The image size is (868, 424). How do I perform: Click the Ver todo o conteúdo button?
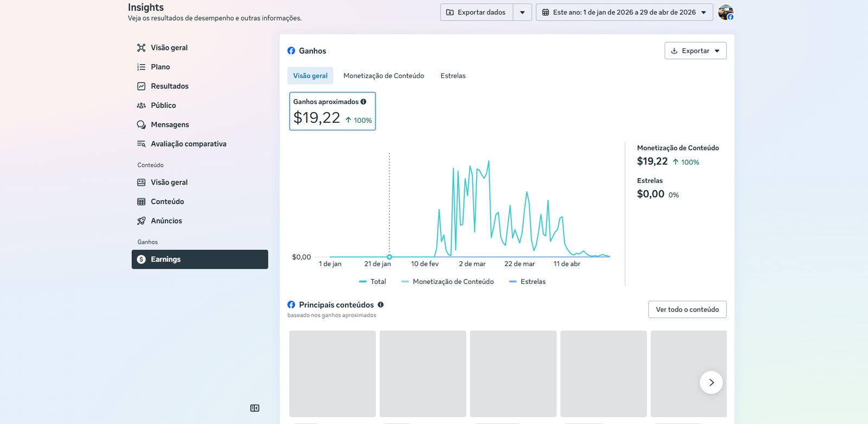[x=687, y=309]
